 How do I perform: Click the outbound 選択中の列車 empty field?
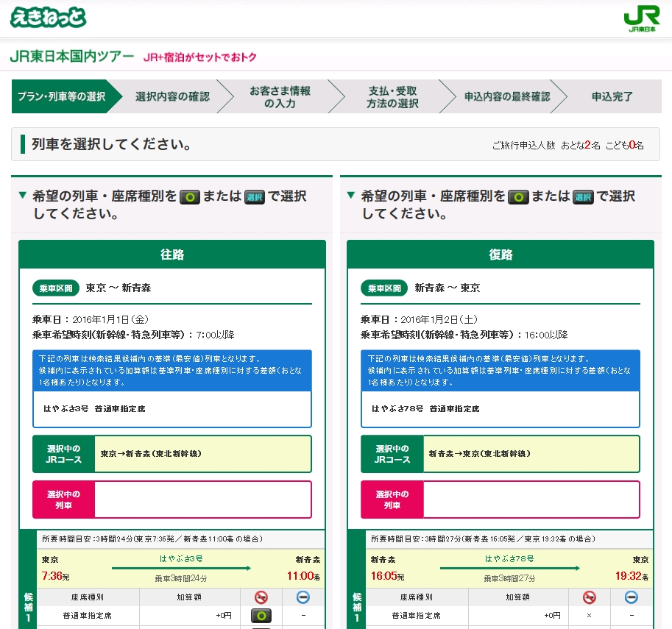[202, 500]
